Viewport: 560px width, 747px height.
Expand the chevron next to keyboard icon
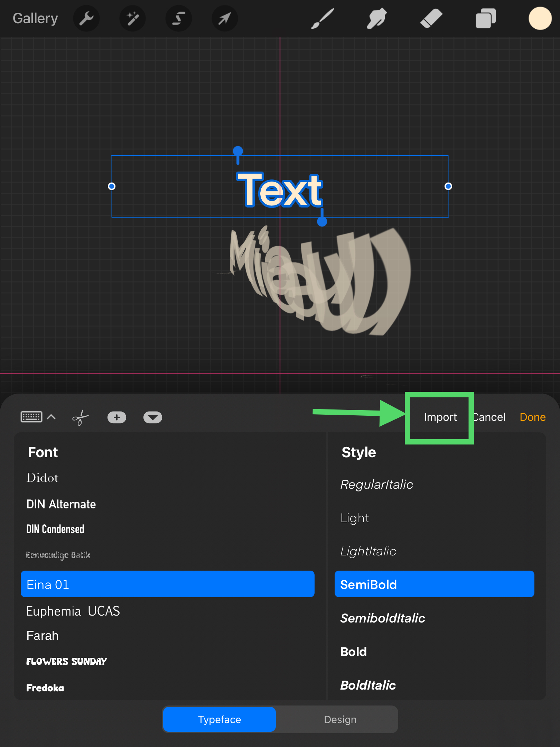(x=51, y=417)
